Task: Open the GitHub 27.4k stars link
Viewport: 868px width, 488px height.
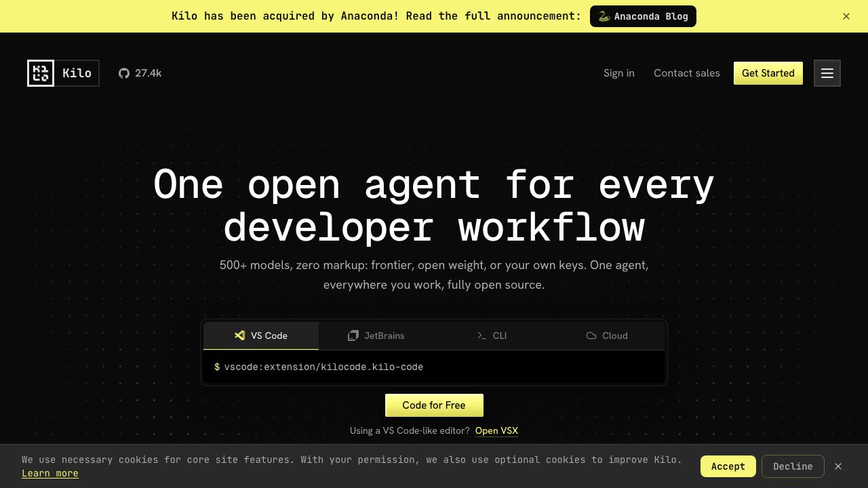Action: [140, 73]
